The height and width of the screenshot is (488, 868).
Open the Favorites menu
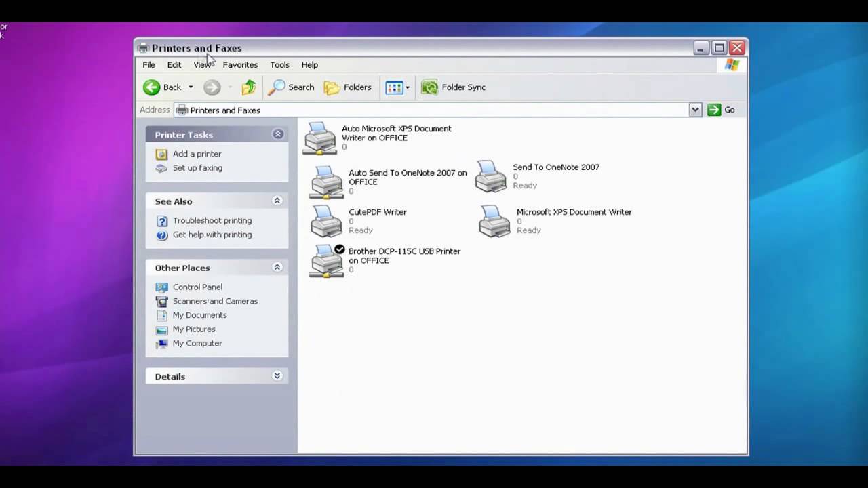point(240,65)
